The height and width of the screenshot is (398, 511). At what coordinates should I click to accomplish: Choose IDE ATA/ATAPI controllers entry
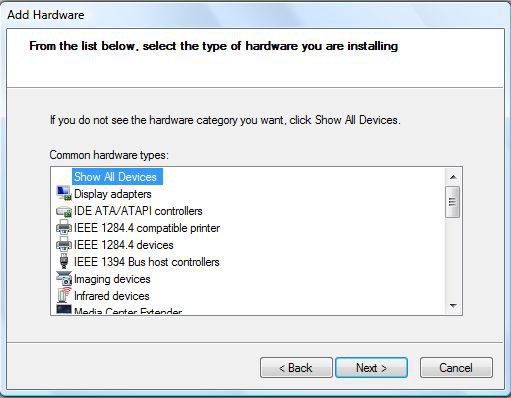coord(138,211)
